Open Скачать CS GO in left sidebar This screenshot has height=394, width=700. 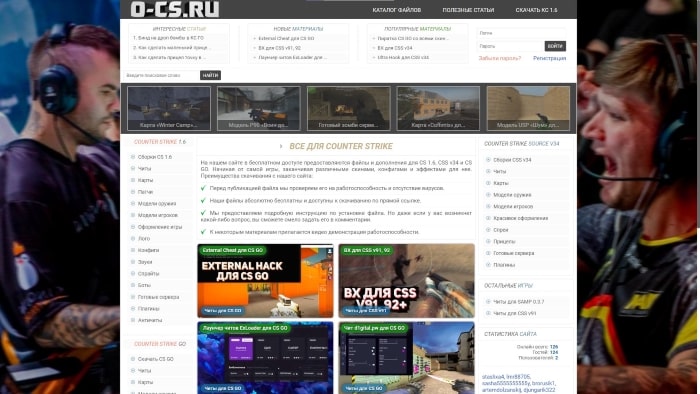click(155, 359)
